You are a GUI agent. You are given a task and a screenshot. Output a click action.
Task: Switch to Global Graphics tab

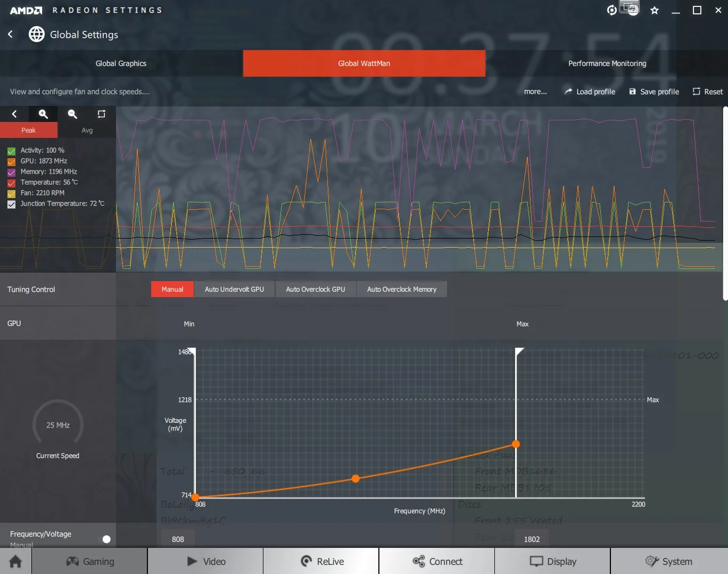[x=121, y=63]
